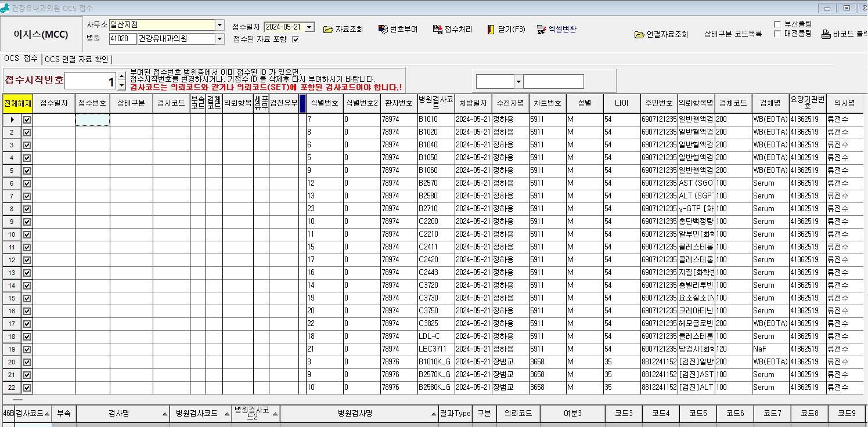Click the 번호부여 toolbar icon
Viewport: 868px width, 427px height.
click(383, 30)
